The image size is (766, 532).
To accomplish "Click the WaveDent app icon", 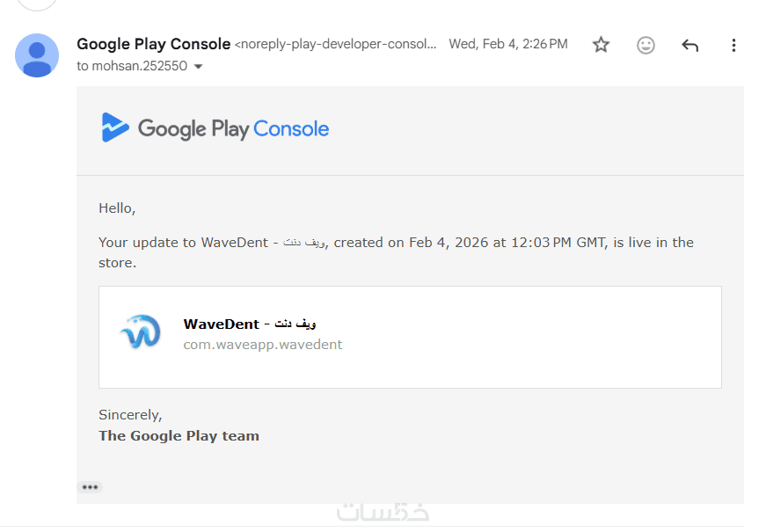I will (141, 332).
